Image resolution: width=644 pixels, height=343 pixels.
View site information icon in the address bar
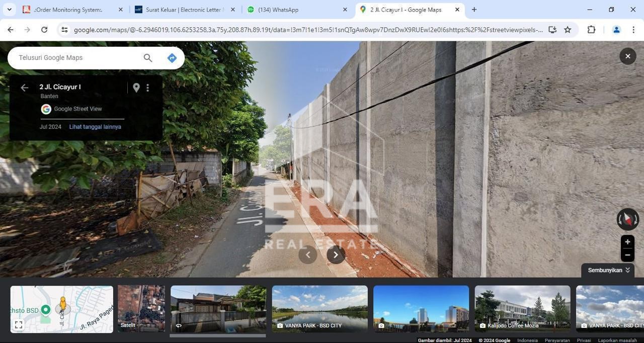click(x=64, y=30)
